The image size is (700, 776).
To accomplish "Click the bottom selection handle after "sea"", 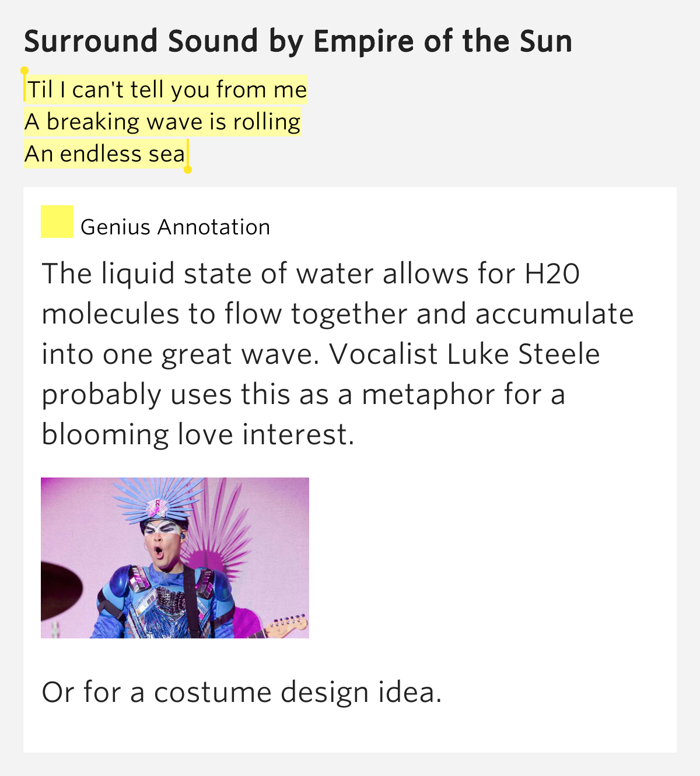I will click(187, 169).
